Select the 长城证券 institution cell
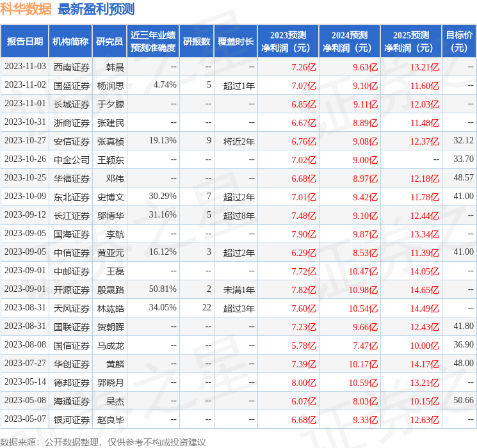The height and width of the screenshot is (448, 477). click(x=72, y=104)
